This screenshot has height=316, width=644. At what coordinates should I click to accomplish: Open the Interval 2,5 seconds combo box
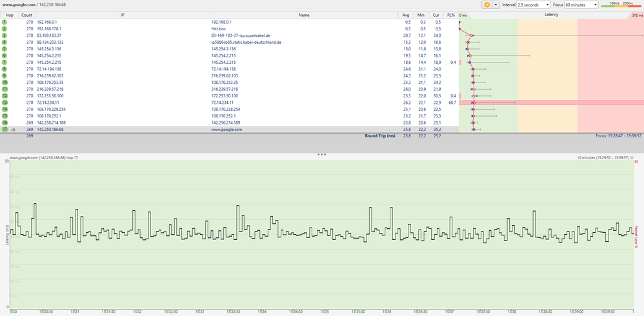(x=533, y=5)
